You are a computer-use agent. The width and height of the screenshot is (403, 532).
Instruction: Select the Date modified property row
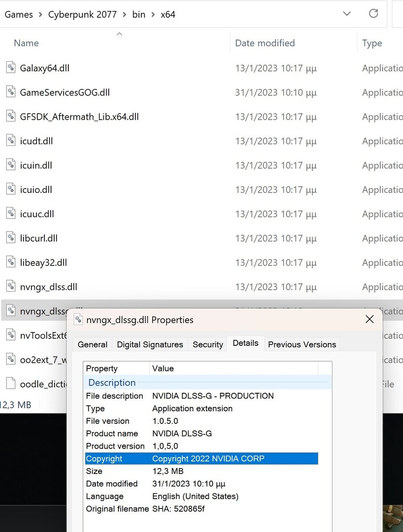coord(201,484)
